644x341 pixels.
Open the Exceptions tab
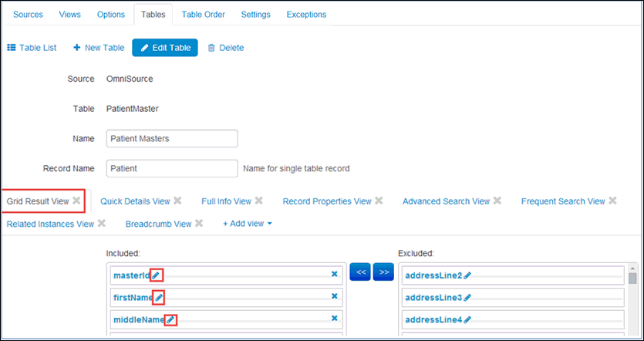[x=306, y=15]
